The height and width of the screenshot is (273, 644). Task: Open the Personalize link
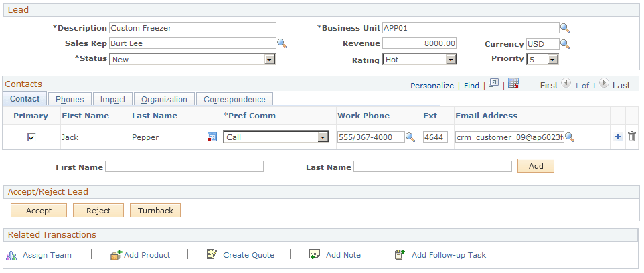[x=432, y=86]
